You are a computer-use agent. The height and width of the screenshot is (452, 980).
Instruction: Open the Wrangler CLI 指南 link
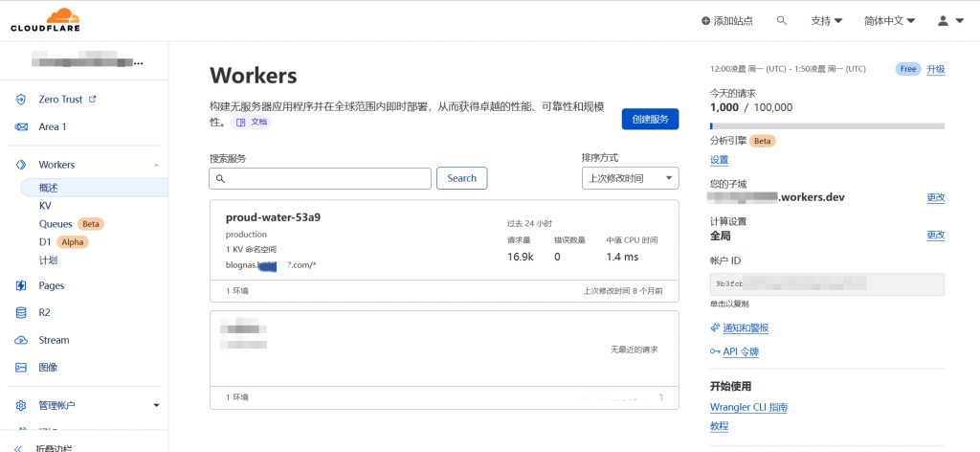pyautogui.click(x=748, y=408)
